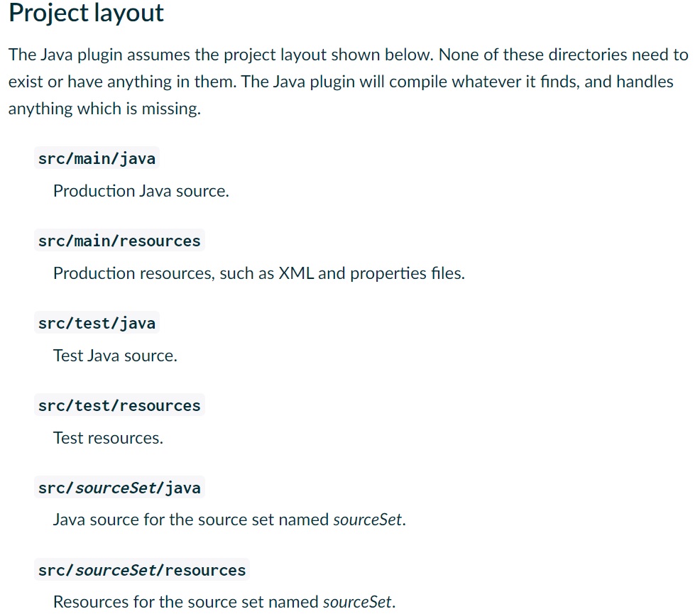This screenshot has width=700, height=614.
Task: Click the "Production Java source." description
Action: pyautogui.click(x=141, y=191)
